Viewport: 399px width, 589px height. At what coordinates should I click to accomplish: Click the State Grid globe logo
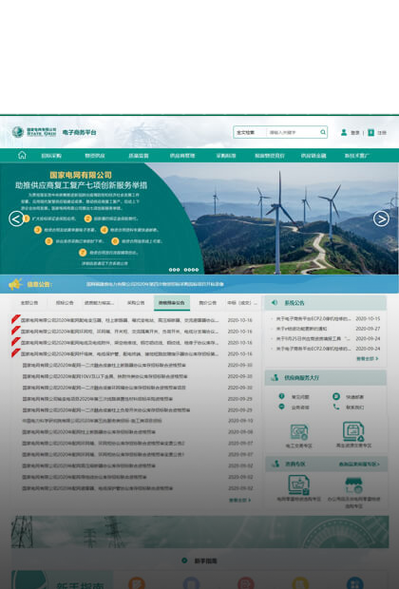point(18,132)
